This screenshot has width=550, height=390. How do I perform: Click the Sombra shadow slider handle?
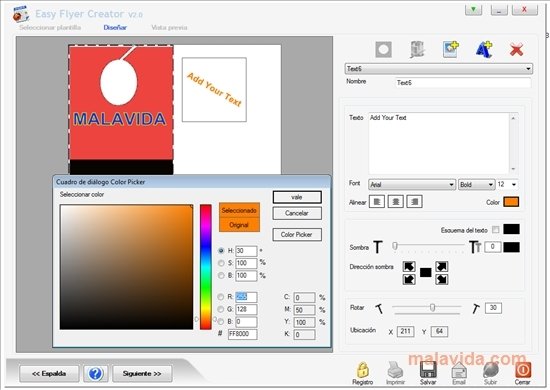[x=395, y=246]
